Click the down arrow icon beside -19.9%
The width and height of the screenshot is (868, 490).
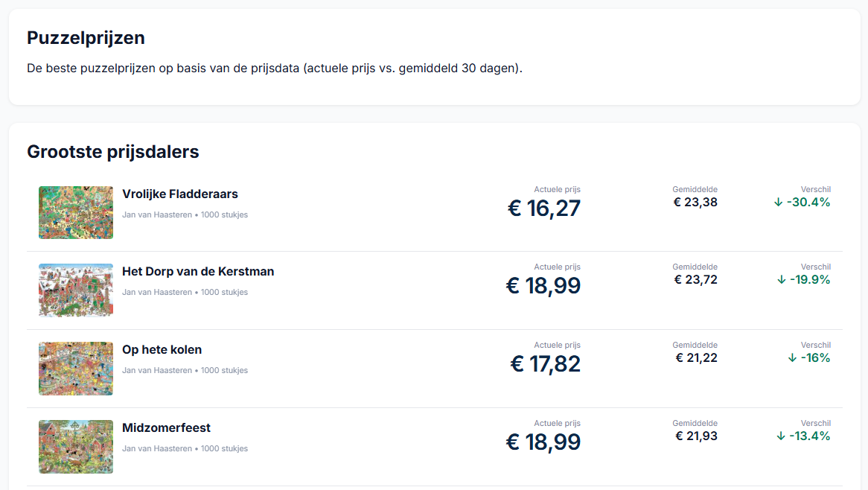tap(782, 280)
